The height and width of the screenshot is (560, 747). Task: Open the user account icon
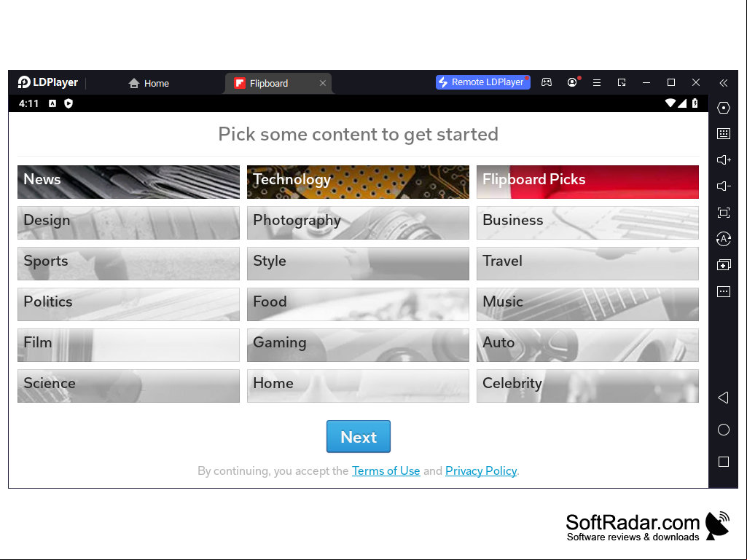click(x=572, y=82)
